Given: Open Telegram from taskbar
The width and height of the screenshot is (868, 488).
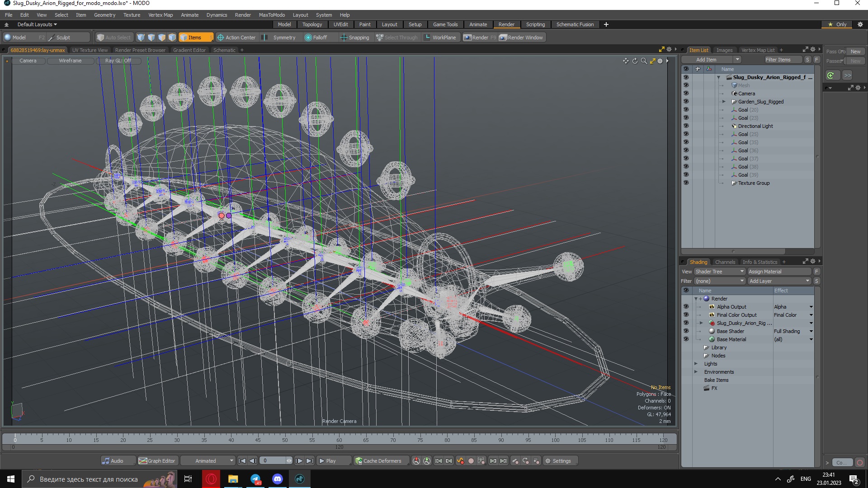Looking at the screenshot, I should tap(255, 479).
